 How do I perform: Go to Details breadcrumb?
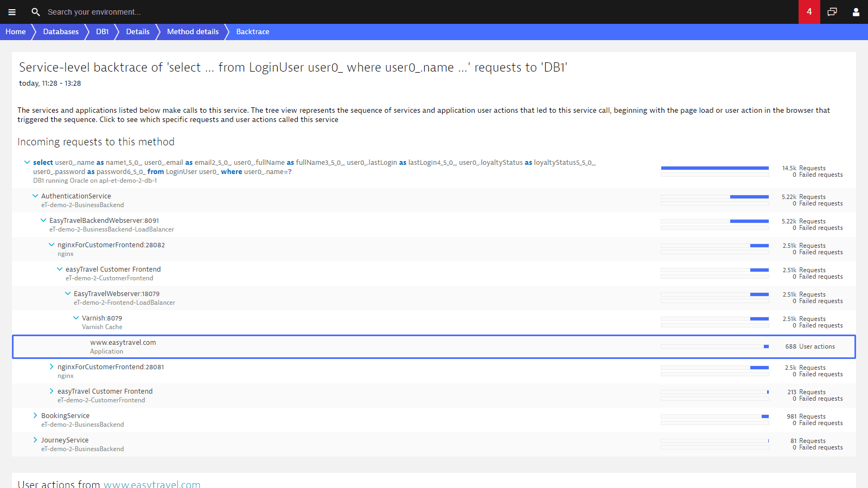tap(138, 32)
